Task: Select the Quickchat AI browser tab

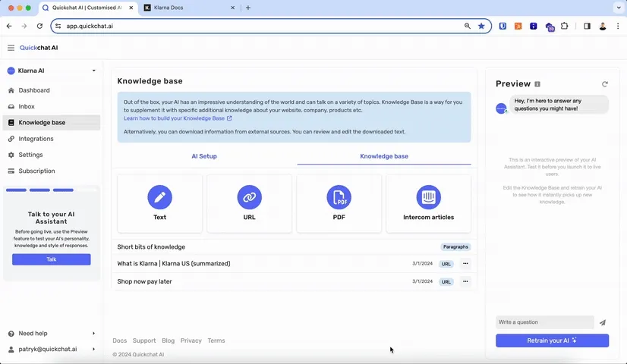Action: pos(88,8)
